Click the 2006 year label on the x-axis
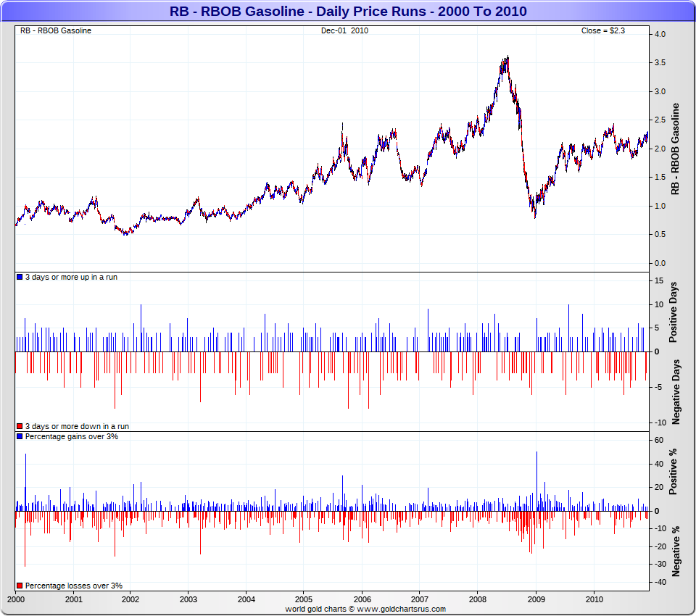696x616 pixels. (362, 599)
